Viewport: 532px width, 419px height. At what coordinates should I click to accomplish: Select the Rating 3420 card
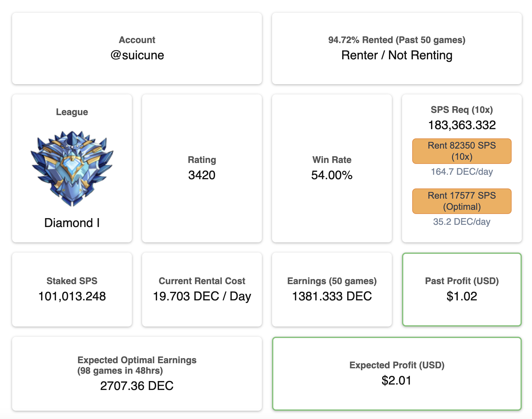click(x=202, y=168)
